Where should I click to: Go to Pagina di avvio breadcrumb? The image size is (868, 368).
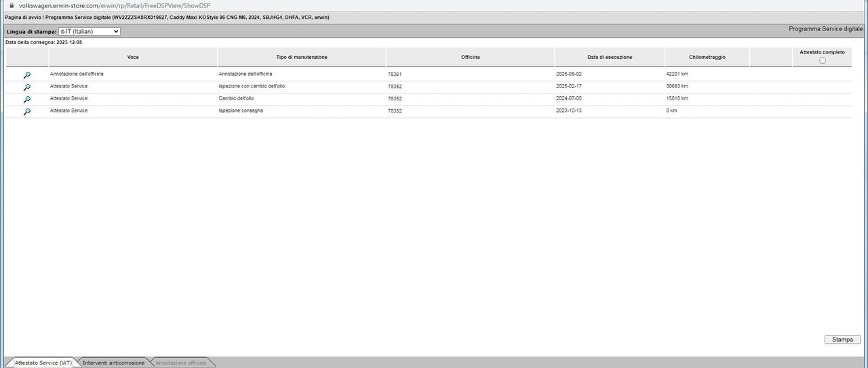click(x=22, y=17)
